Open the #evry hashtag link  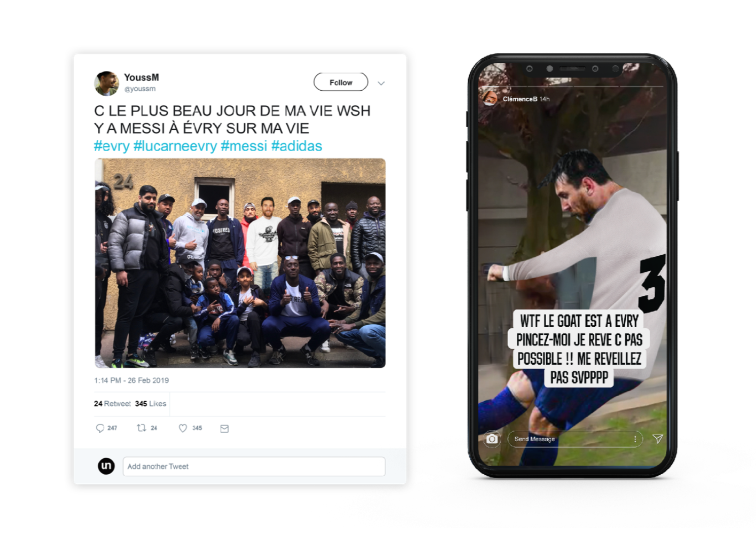point(111,146)
